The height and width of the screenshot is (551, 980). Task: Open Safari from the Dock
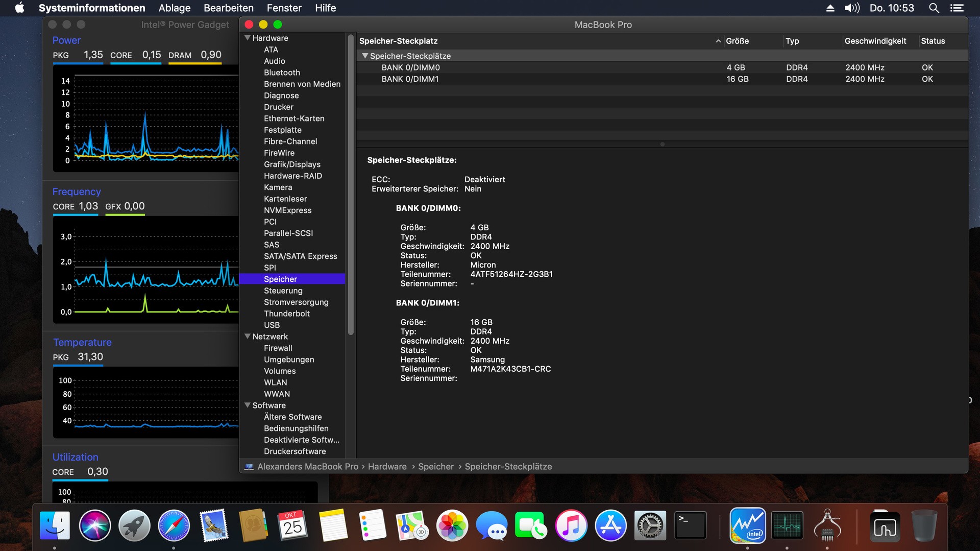(174, 525)
